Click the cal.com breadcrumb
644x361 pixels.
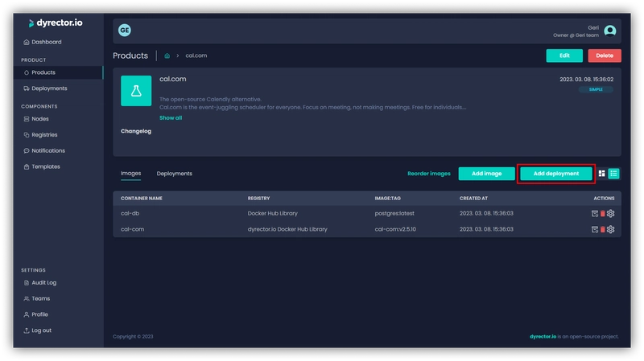click(196, 55)
